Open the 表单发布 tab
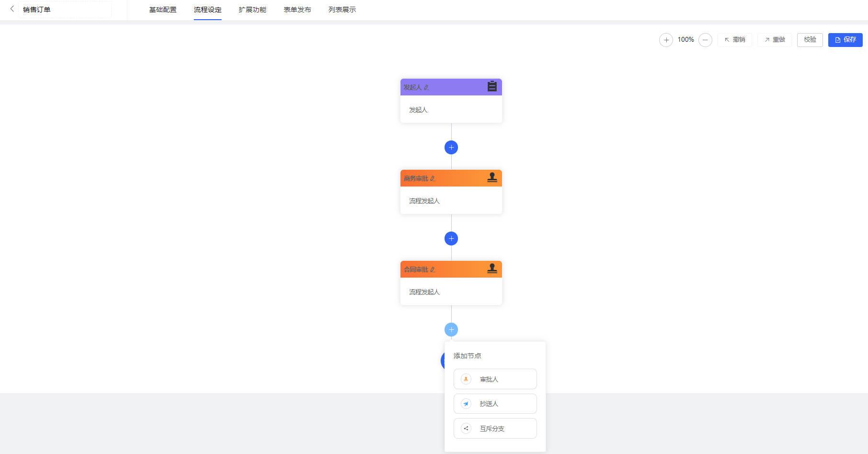 coord(297,10)
